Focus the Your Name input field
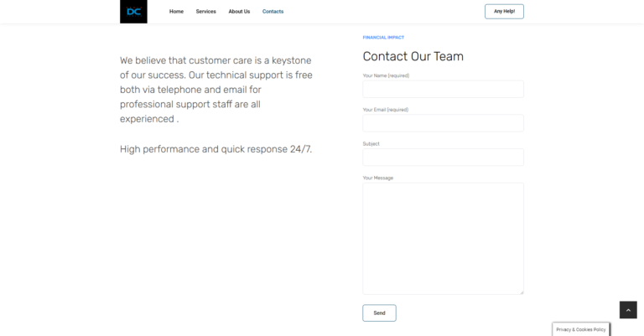The image size is (644, 336). 443,89
